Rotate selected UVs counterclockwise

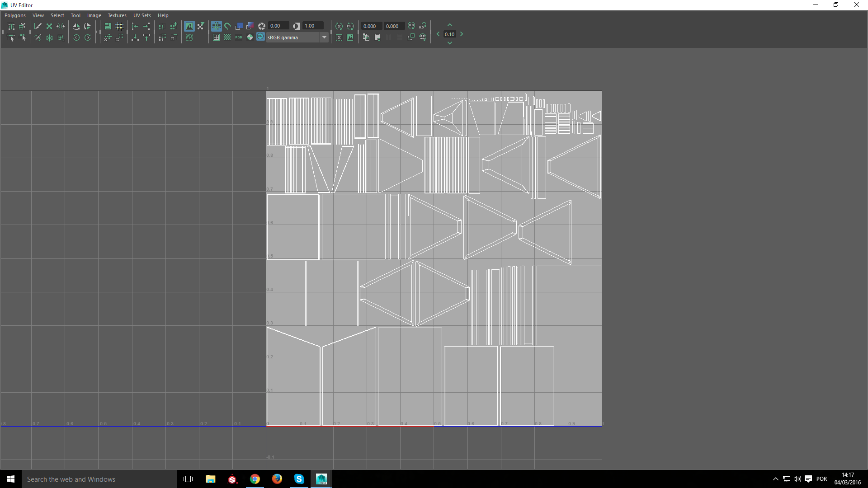pos(76,38)
